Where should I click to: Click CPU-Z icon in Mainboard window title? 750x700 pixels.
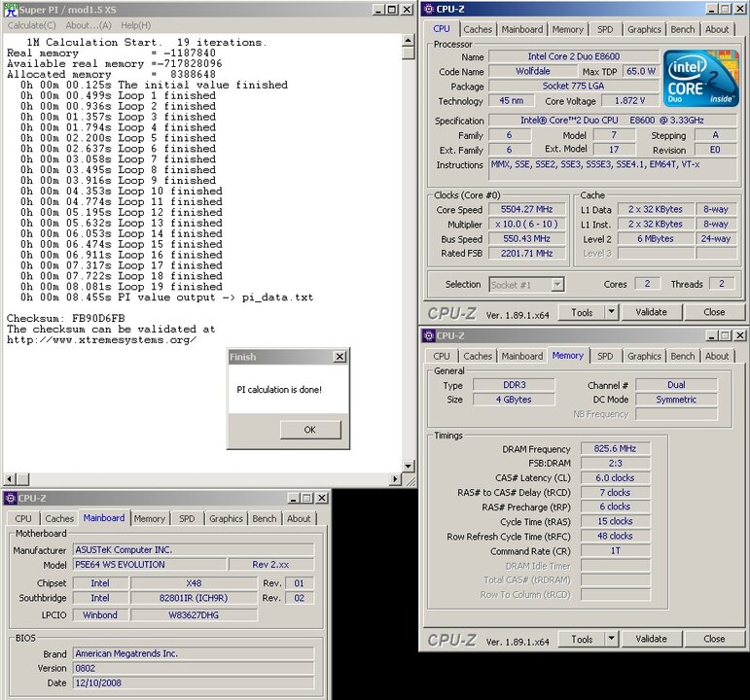(x=10, y=498)
